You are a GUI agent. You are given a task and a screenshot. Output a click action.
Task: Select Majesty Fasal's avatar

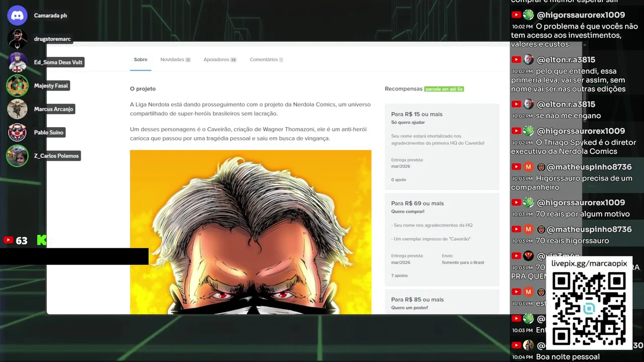17,85
